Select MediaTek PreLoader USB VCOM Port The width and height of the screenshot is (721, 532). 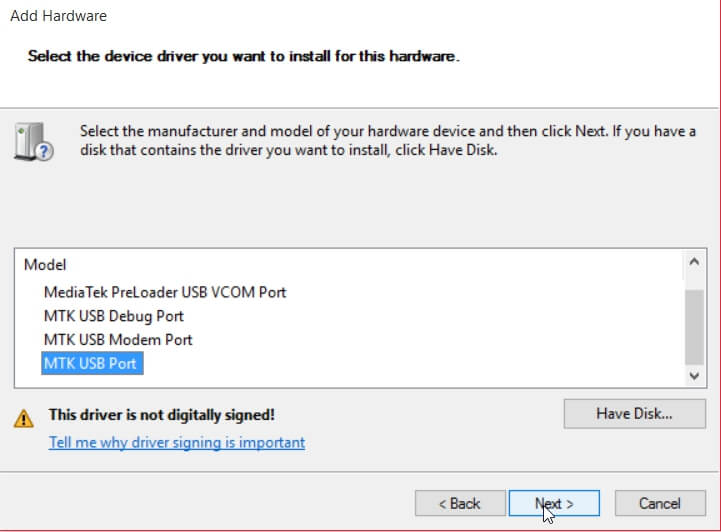tap(165, 292)
